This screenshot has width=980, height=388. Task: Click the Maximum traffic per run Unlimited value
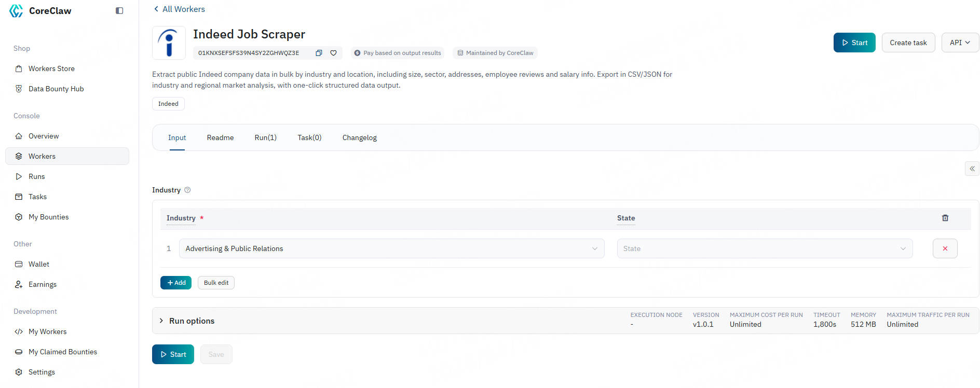902,324
